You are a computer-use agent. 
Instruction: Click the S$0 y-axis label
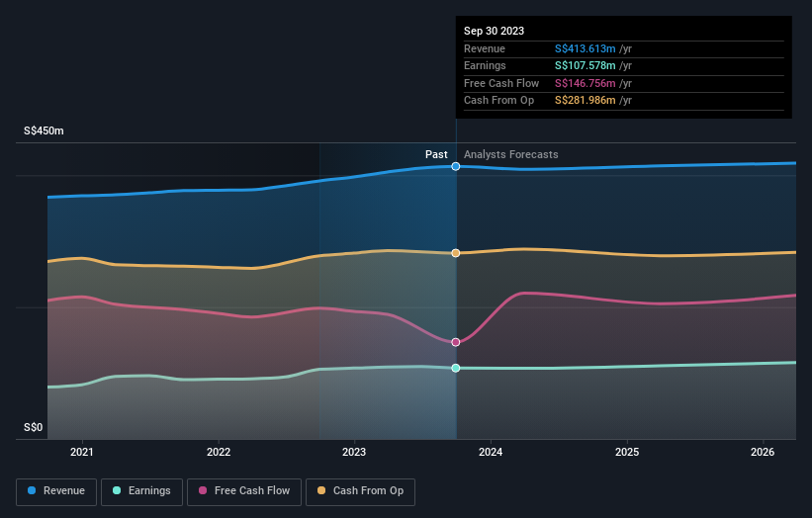[x=34, y=427]
